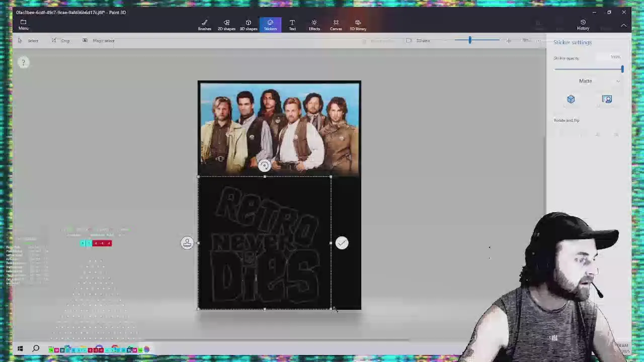Click the black sticker box showing Retro Never Dies
This screenshot has width=644, height=362.
(264, 243)
